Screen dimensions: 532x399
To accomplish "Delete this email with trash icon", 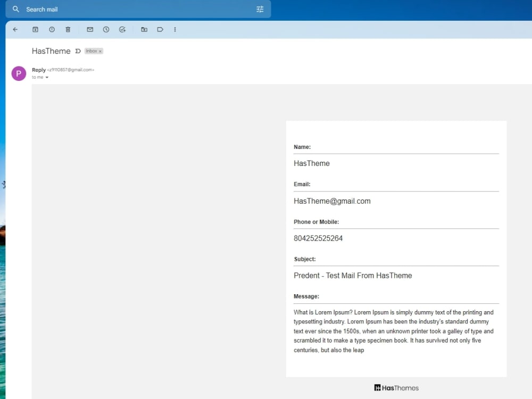I will click(x=68, y=29).
